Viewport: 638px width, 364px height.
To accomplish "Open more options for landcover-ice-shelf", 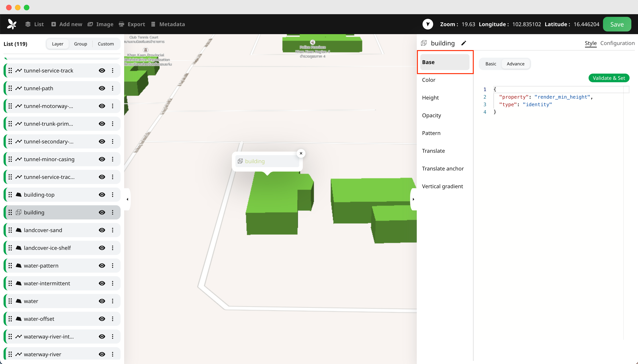I will pyautogui.click(x=113, y=248).
